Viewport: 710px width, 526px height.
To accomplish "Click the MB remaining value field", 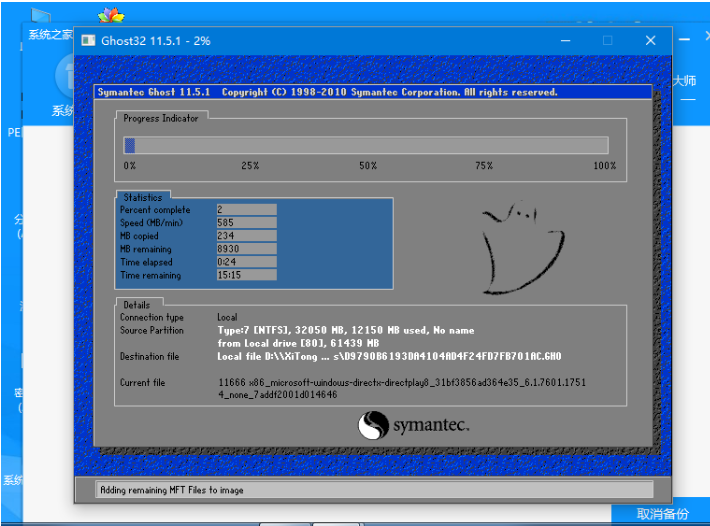I will tap(246, 249).
